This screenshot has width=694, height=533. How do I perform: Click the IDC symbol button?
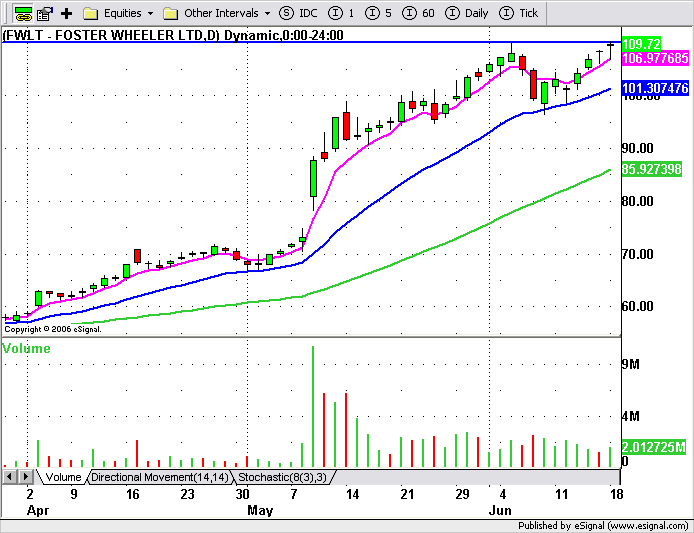298,13
